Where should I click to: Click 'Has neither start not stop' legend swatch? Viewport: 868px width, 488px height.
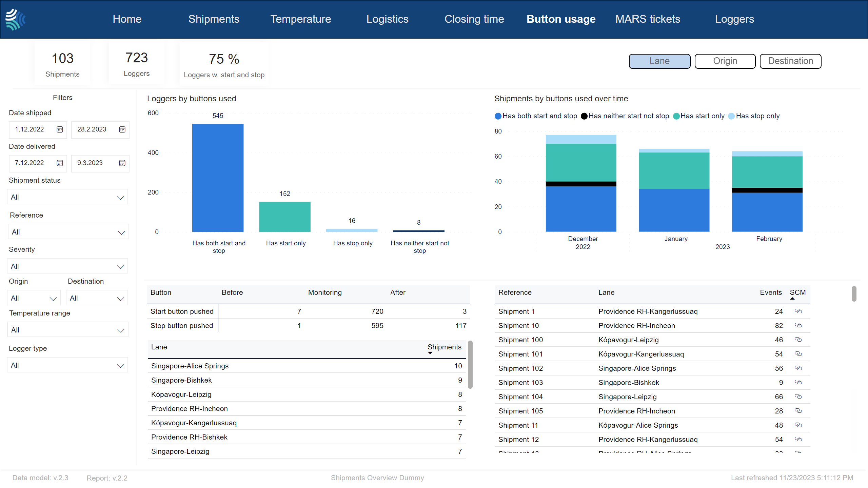pyautogui.click(x=584, y=116)
